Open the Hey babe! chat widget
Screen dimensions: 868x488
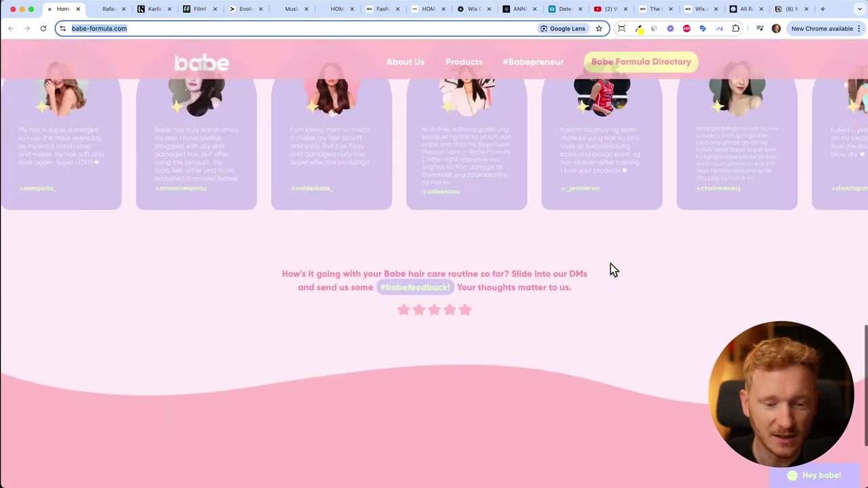pos(814,475)
